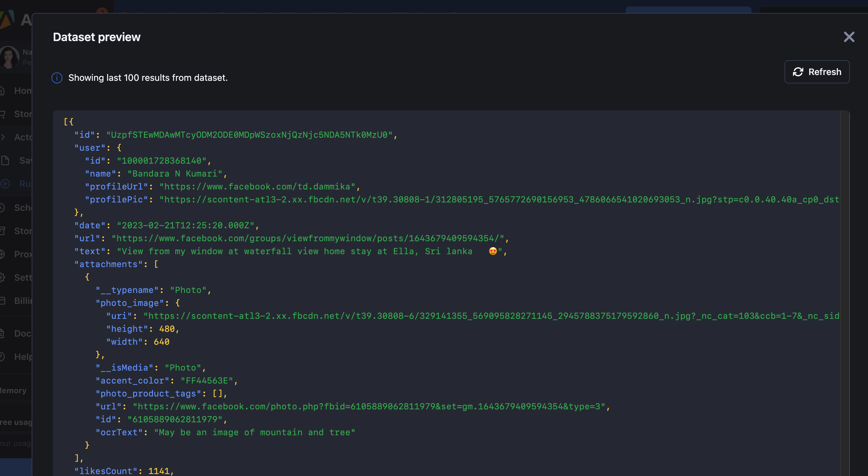The image size is (868, 476).
Task: Open the user profile avatar
Action: [x=9, y=57]
